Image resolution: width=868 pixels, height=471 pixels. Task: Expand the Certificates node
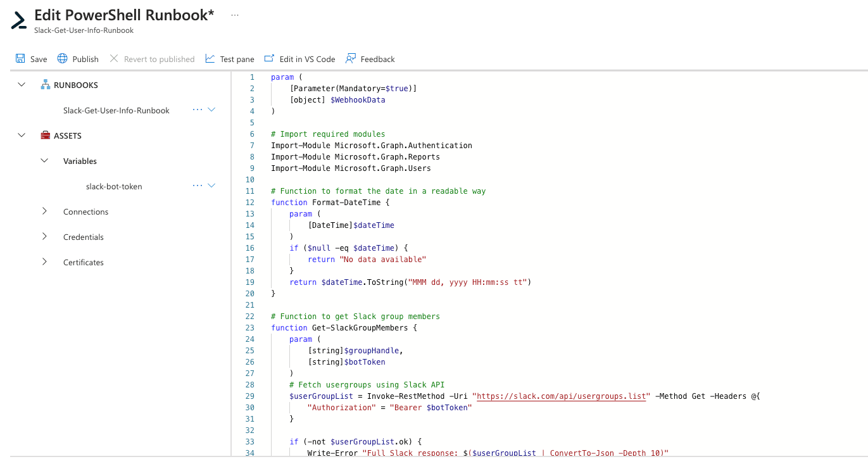point(44,261)
